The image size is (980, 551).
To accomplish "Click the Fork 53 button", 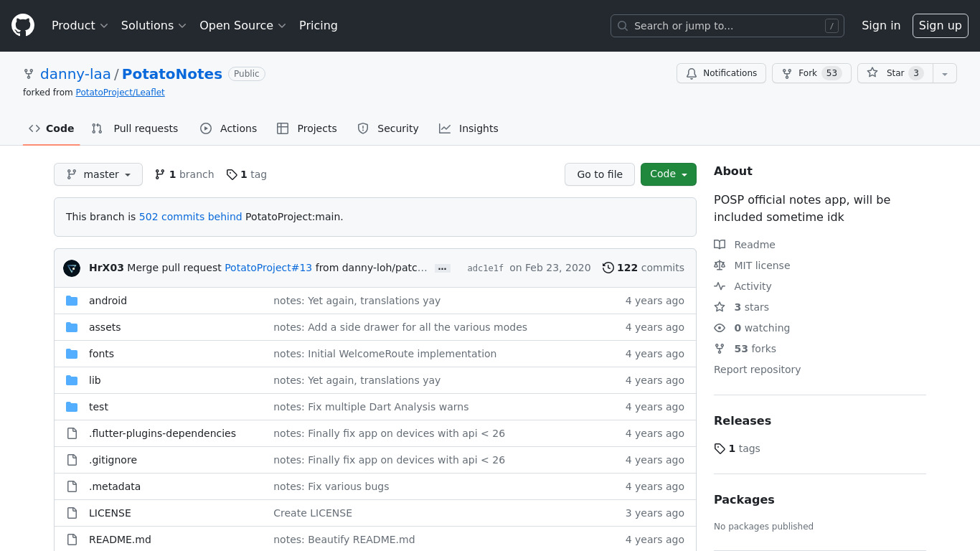I will tap(811, 73).
